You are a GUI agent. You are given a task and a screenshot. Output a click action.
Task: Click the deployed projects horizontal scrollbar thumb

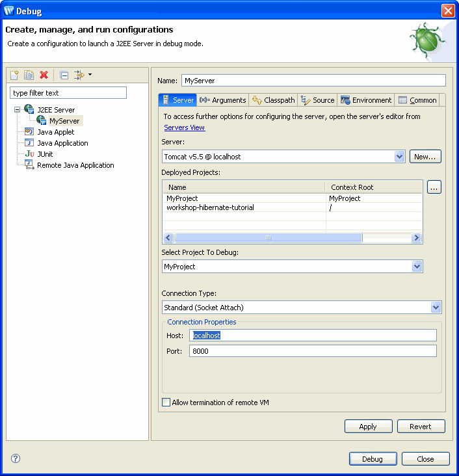point(269,237)
